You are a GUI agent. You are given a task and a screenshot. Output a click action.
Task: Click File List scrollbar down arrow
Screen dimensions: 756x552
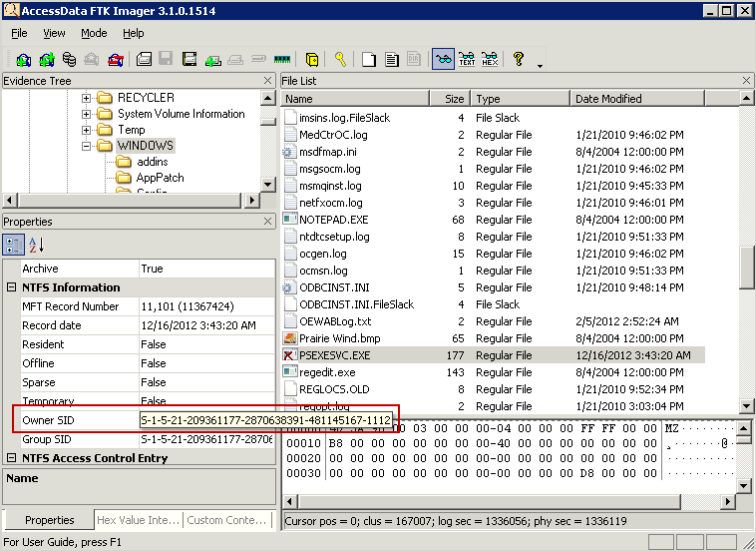(x=746, y=406)
